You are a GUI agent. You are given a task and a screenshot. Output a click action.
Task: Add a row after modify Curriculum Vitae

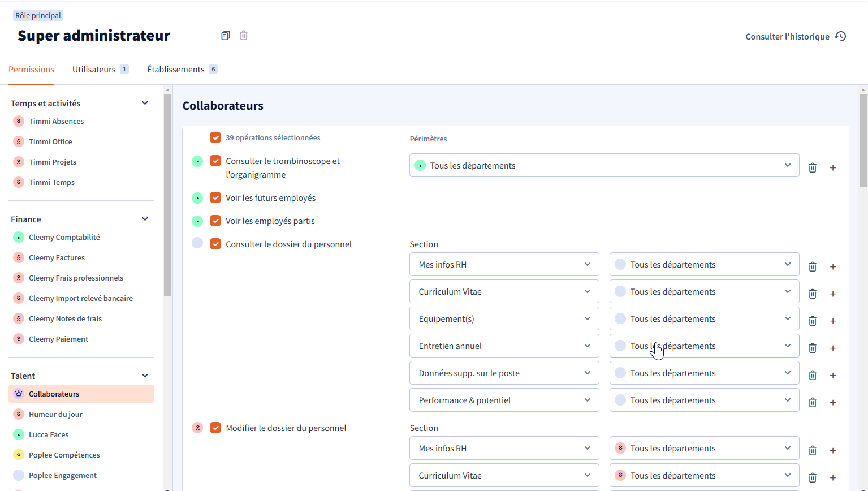point(833,477)
